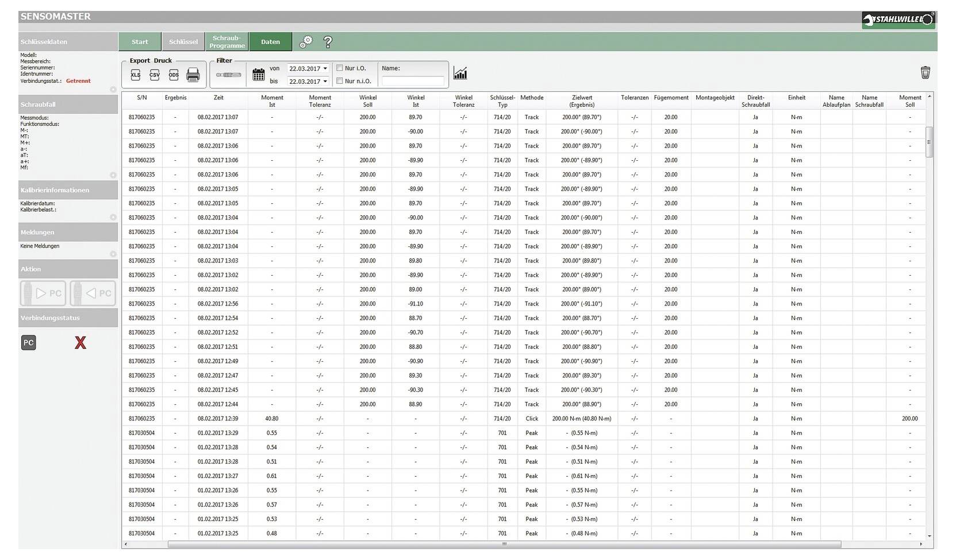956x560 pixels.
Task: Click the red 'Getrennt' connection status
Action: point(78,81)
